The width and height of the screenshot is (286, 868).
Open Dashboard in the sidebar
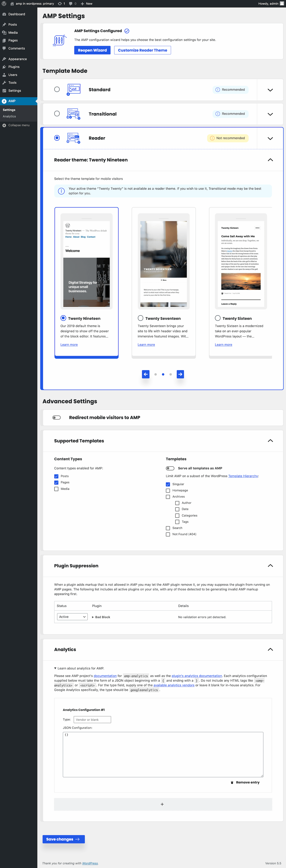[16, 14]
